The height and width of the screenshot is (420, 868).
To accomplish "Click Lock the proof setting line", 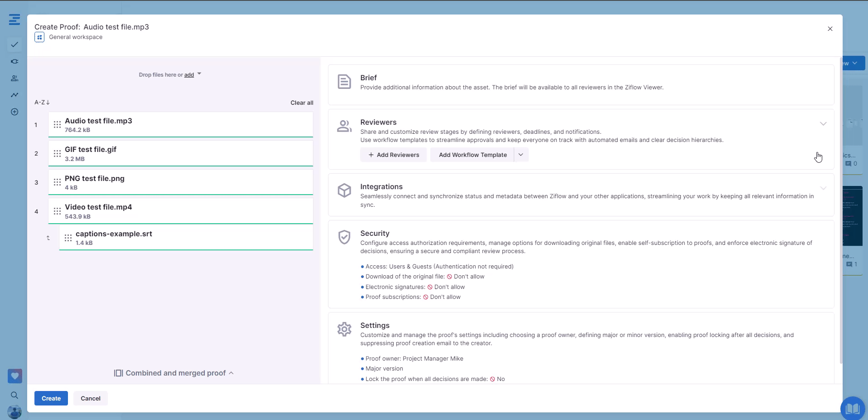I will click(x=433, y=379).
